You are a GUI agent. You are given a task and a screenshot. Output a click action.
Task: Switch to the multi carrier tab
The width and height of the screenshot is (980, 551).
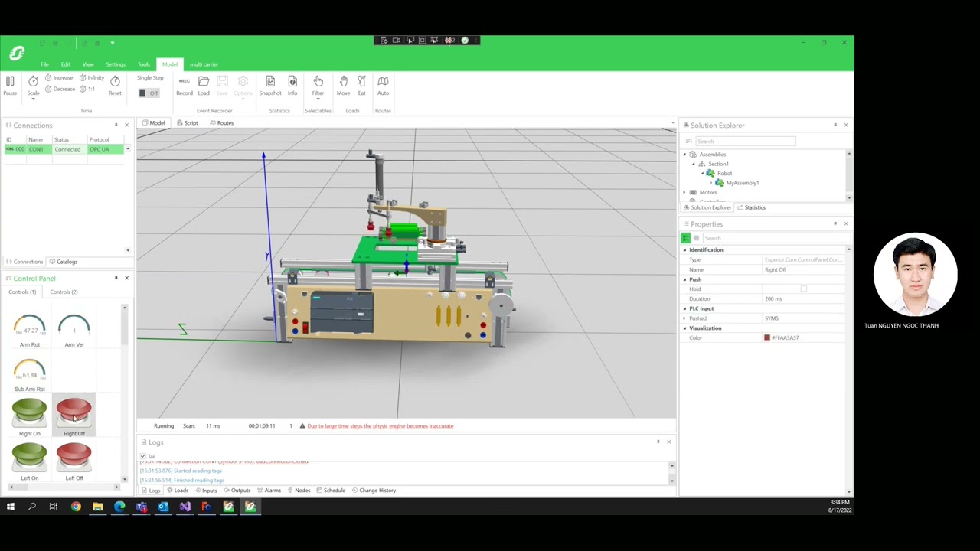pyautogui.click(x=204, y=64)
